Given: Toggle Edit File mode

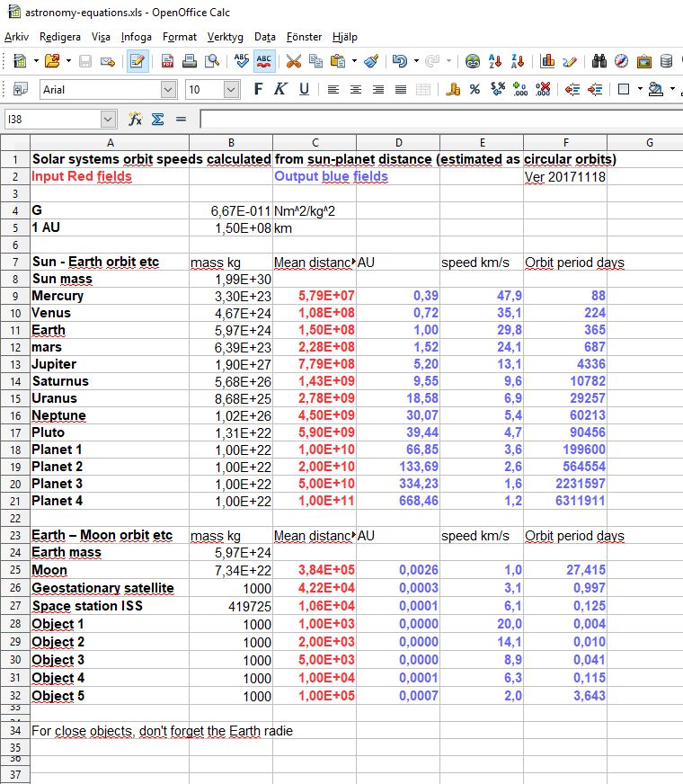Looking at the screenshot, I should pyautogui.click(x=137, y=61).
